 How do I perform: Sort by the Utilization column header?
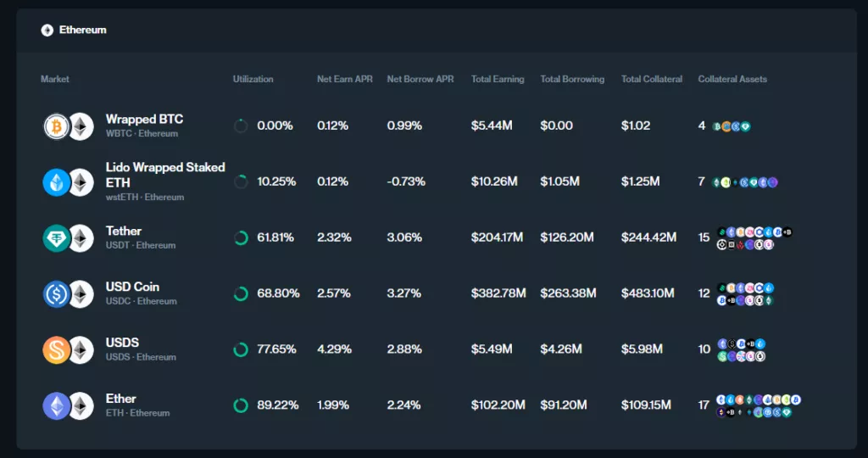point(253,79)
